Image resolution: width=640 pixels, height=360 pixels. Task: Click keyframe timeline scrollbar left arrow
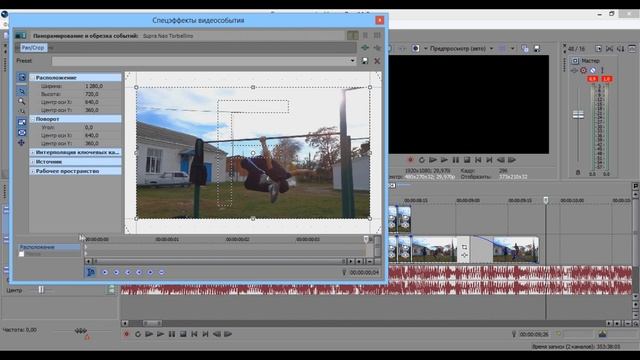[88, 261]
